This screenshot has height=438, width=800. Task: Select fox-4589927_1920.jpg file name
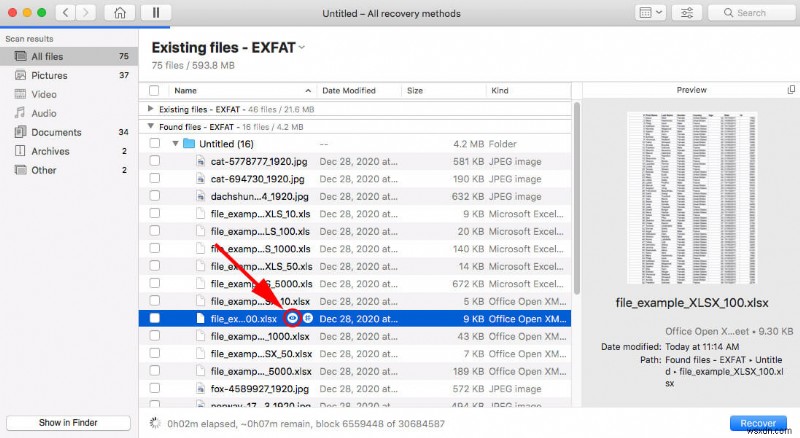(x=260, y=388)
